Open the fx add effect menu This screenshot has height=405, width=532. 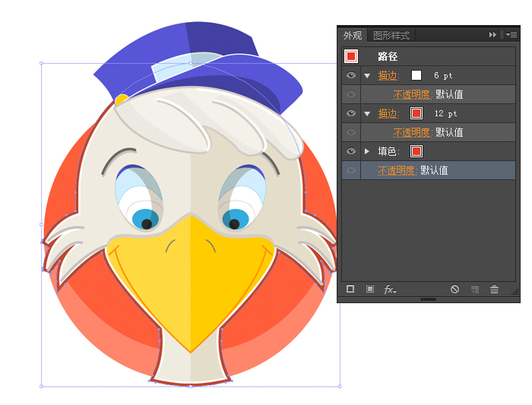coord(390,290)
